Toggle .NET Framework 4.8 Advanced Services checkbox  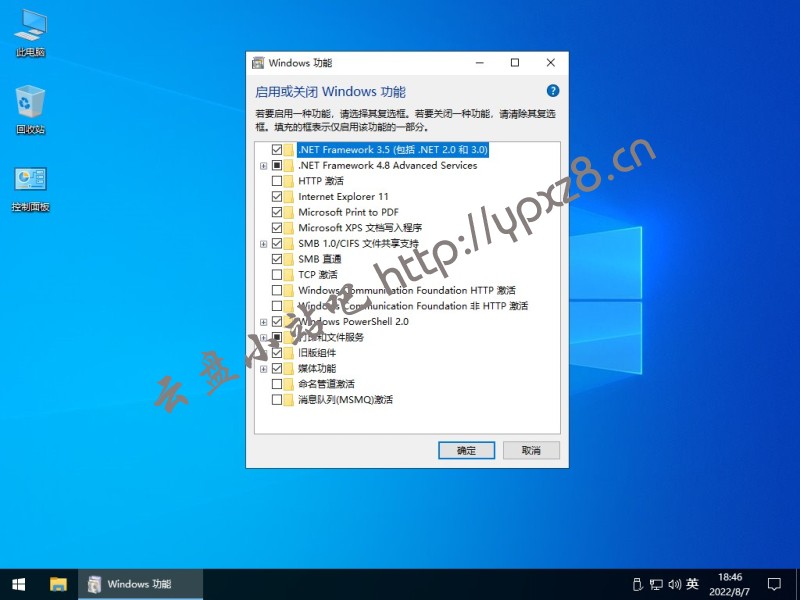[277, 165]
